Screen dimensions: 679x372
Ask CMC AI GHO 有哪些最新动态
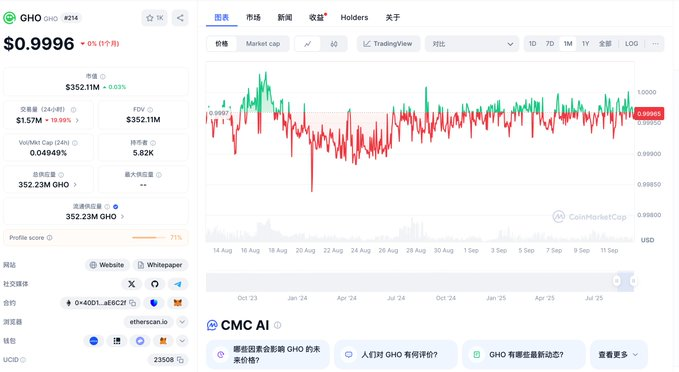click(x=524, y=355)
